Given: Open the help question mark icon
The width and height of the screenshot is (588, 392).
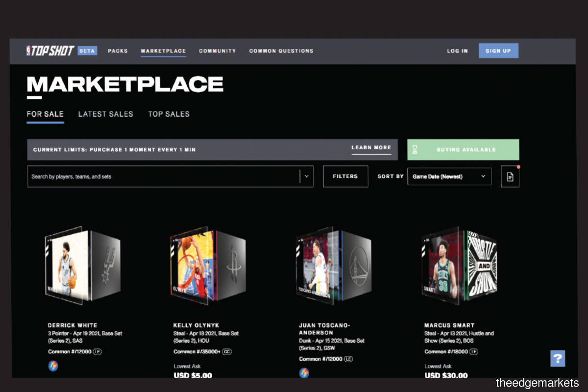Looking at the screenshot, I should click(x=558, y=358).
